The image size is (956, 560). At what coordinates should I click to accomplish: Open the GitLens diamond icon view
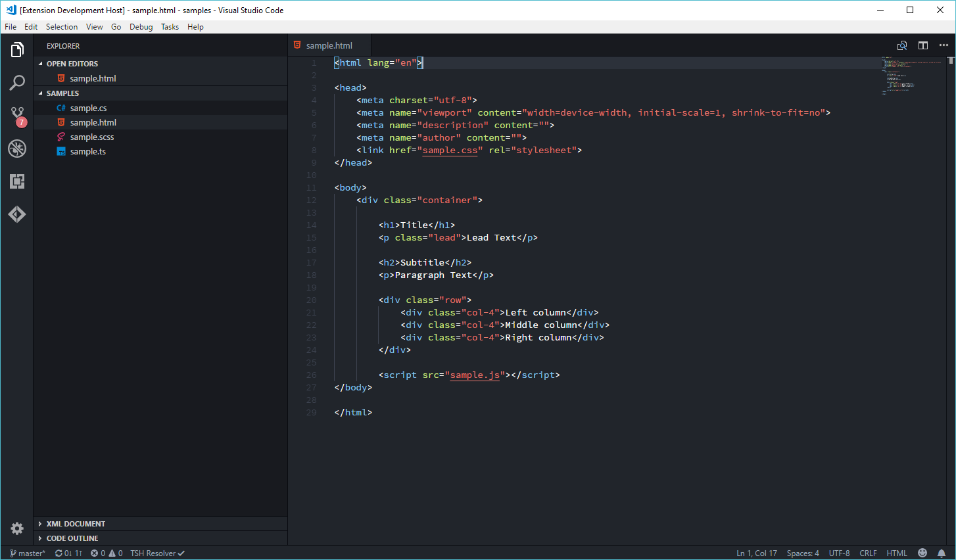click(x=17, y=214)
